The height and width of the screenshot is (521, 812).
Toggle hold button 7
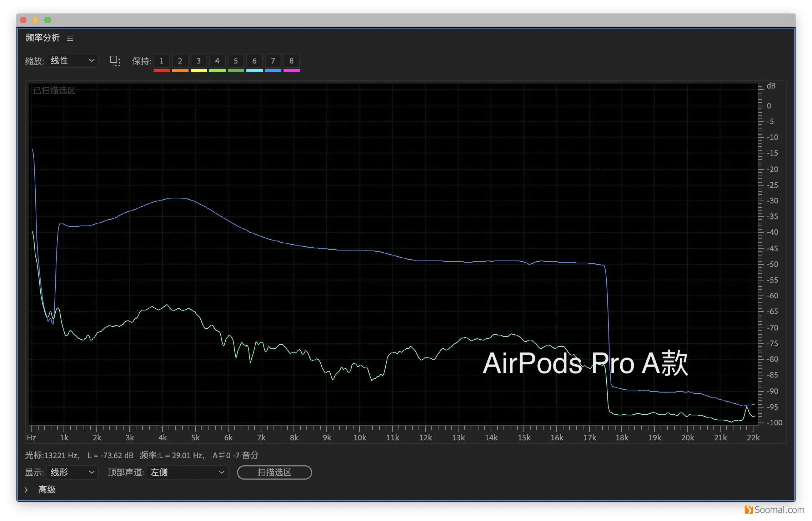tap(273, 61)
